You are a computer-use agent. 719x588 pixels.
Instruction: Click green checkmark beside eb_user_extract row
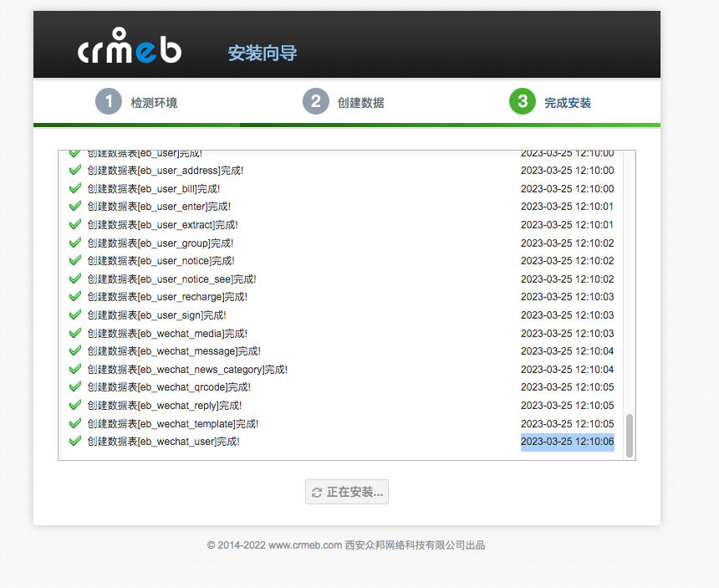click(75, 225)
